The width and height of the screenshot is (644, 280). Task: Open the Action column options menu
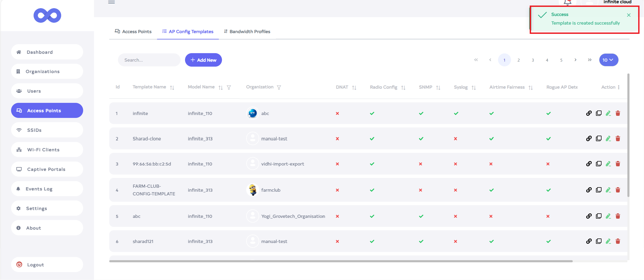tap(619, 87)
